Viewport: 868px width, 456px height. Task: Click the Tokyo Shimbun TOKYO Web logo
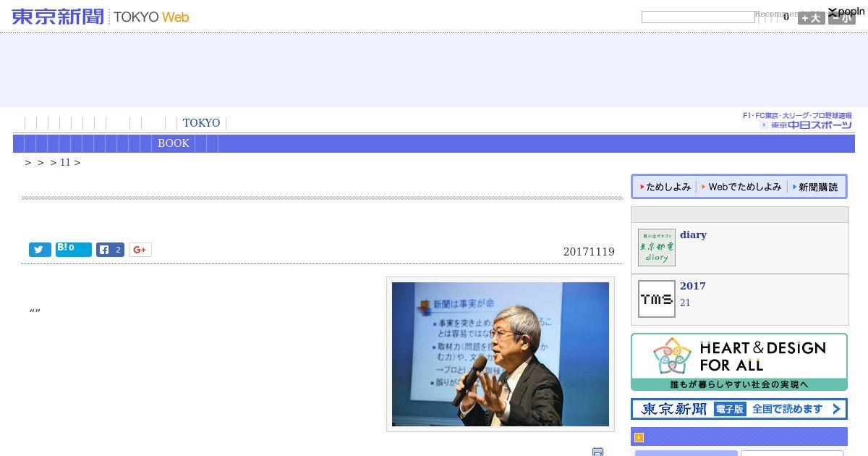coord(101,17)
